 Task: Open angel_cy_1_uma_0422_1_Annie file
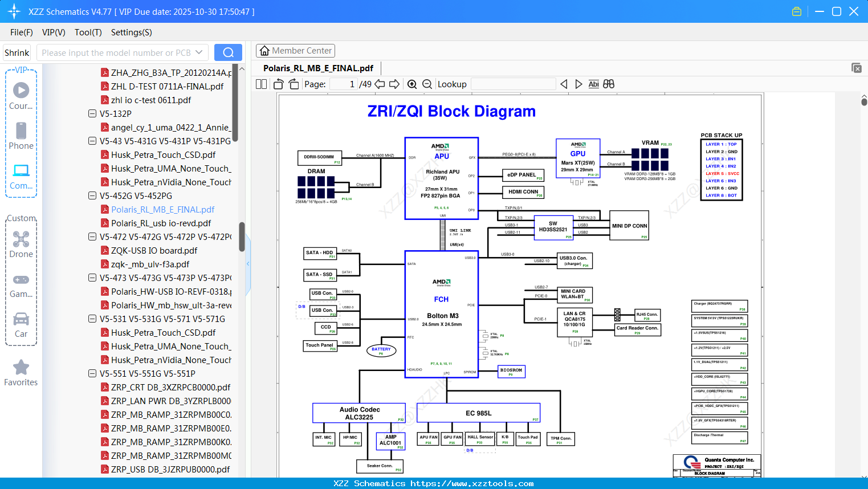click(171, 127)
